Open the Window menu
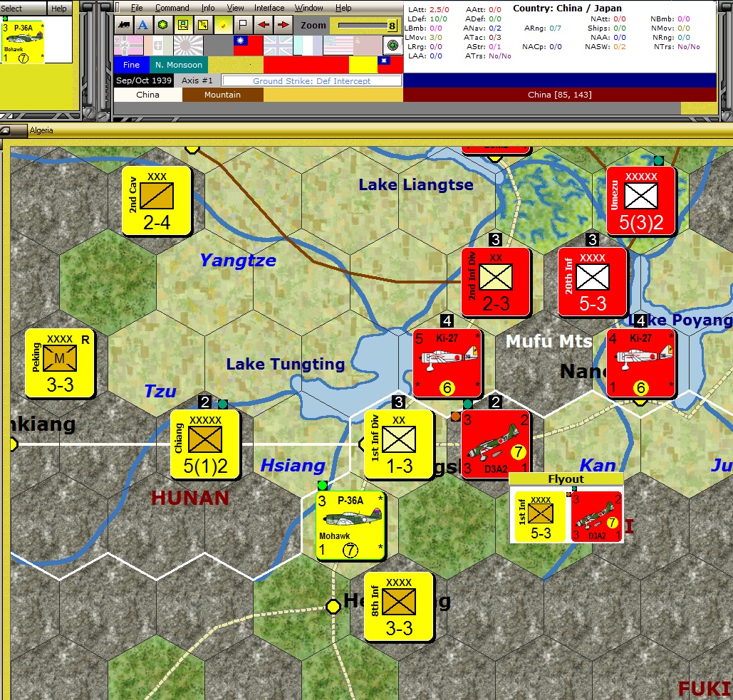The width and height of the screenshot is (733, 700). pyautogui.click(x=308, y=8)
